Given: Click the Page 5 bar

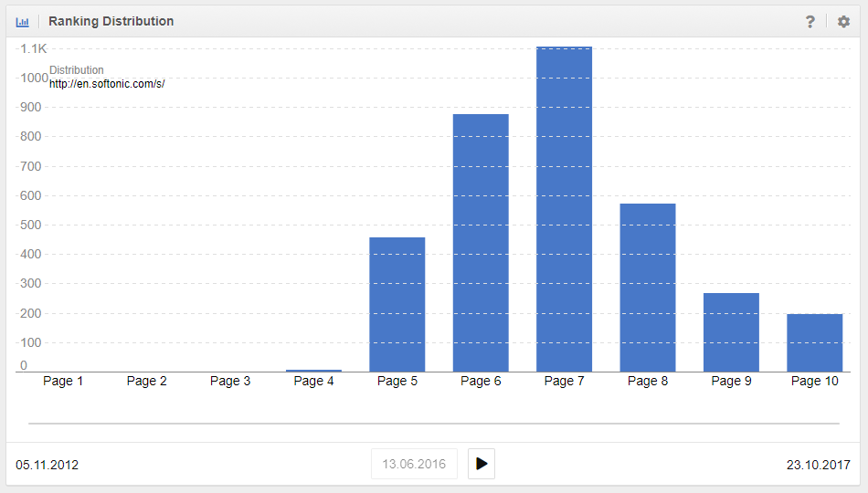Looking at the screenshot, I should click(x=397, y=304).
